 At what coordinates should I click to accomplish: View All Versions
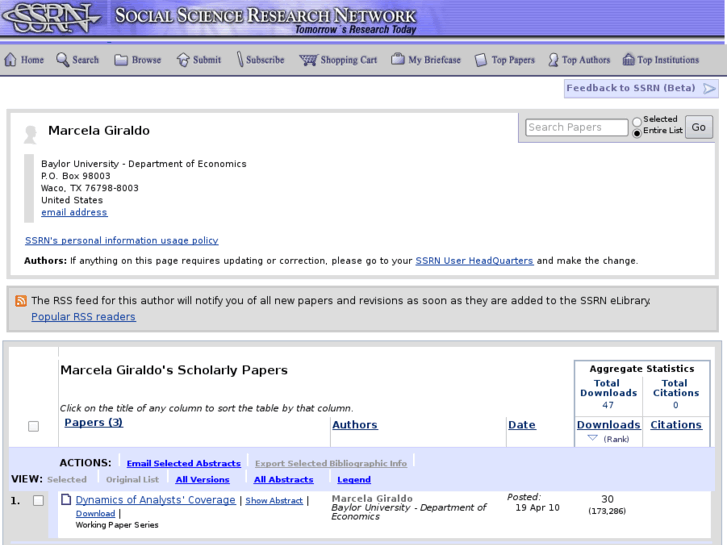203,480
